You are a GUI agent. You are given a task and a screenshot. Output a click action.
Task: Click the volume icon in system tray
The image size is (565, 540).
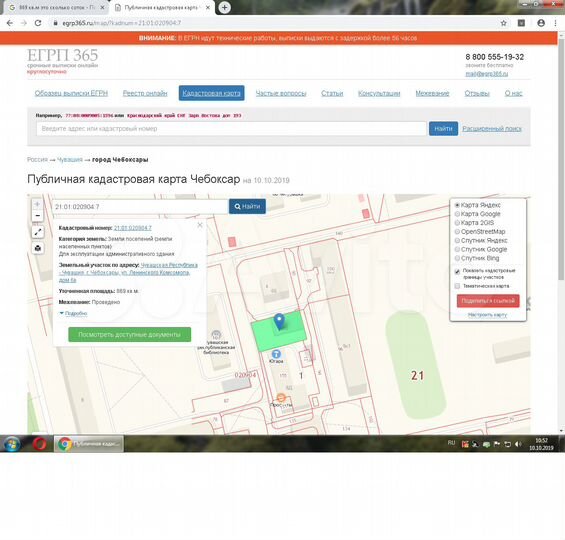[x=518, y=444]
